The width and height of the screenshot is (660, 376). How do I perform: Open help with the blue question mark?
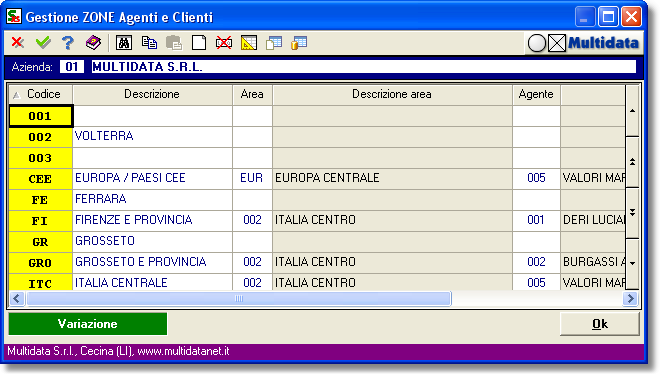(68, 43)
